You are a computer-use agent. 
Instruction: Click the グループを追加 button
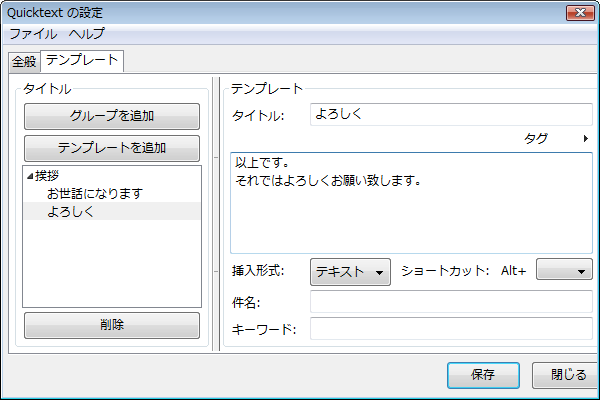tap(112, 116)
